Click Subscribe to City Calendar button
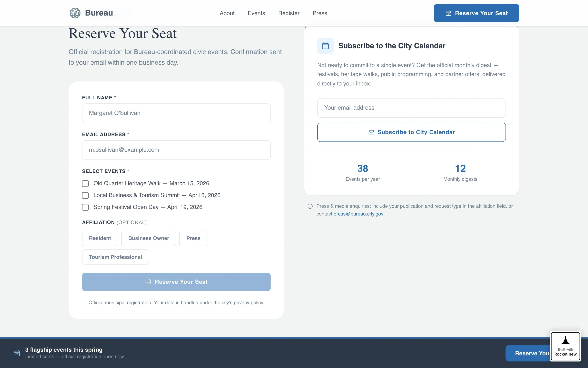 point(411,132)
